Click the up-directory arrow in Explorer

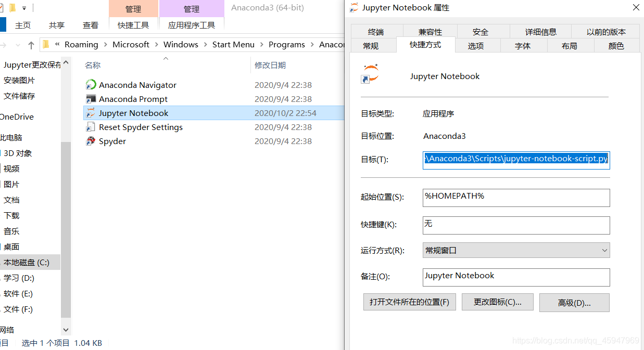click(31, 45)
